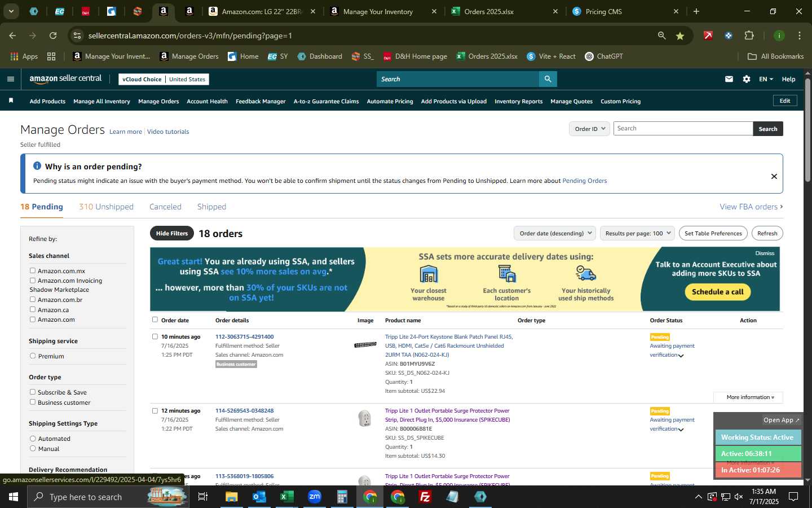Dismiss the pending order info banner

(x=774, y=176)
